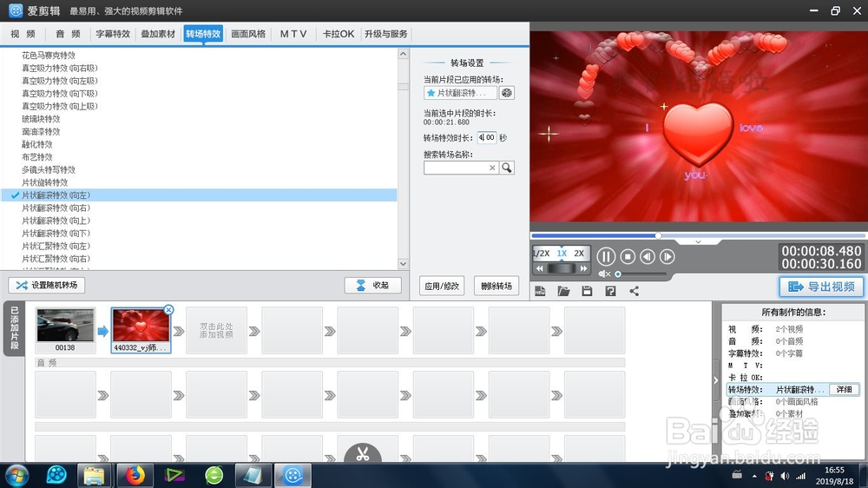Select checked 片状翻滚特效 (向左) row

200,195
